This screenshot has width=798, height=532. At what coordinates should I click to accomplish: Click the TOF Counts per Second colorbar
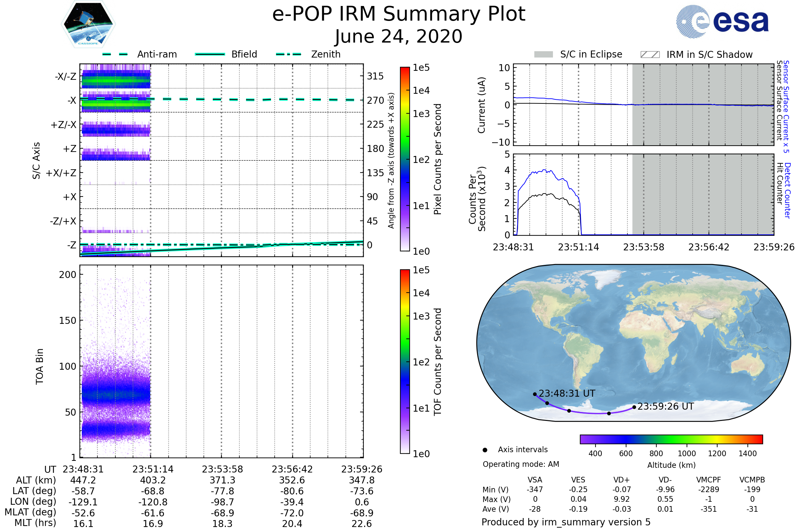click(x=405, y=361)
